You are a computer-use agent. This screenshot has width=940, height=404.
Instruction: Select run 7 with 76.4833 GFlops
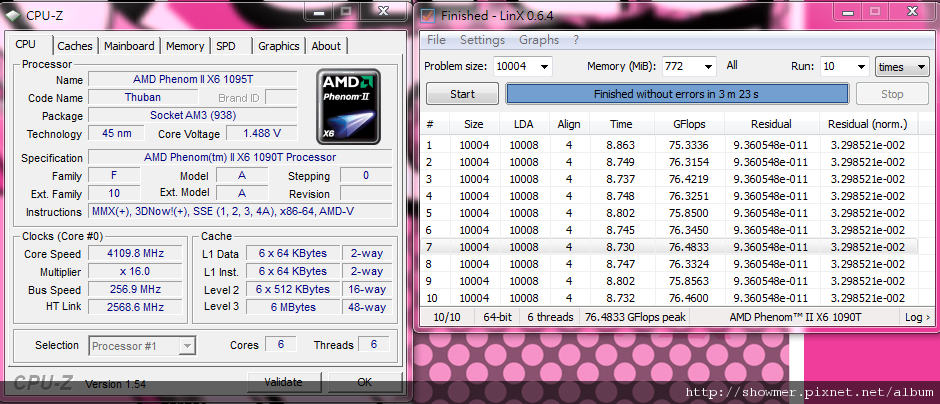(x=670, y=247)
